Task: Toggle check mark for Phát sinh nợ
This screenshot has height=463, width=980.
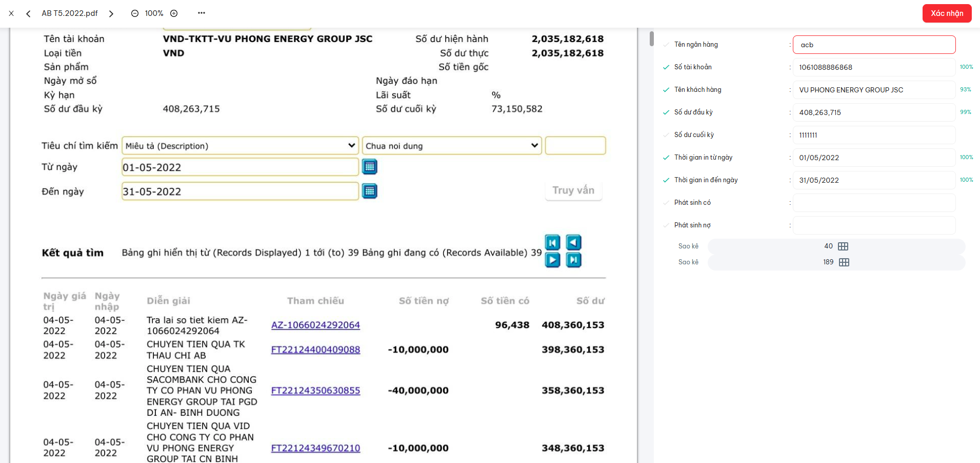Action: coord(666,225)
